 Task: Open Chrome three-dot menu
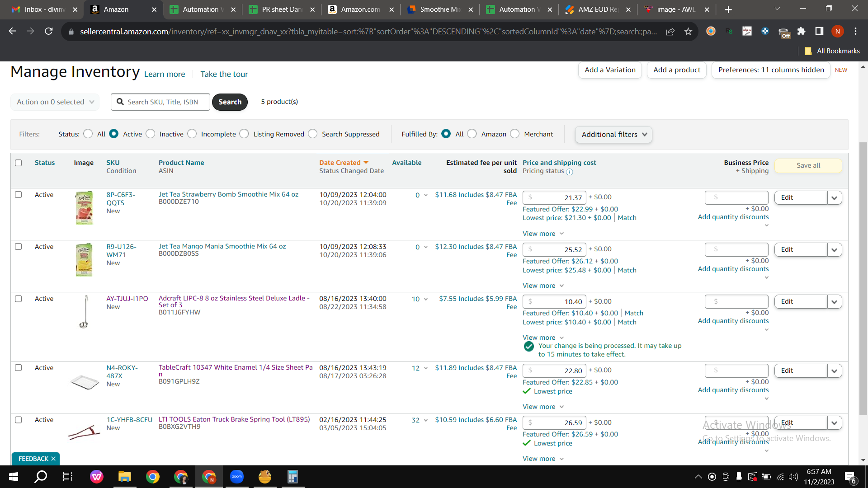(x=855, y=31)
